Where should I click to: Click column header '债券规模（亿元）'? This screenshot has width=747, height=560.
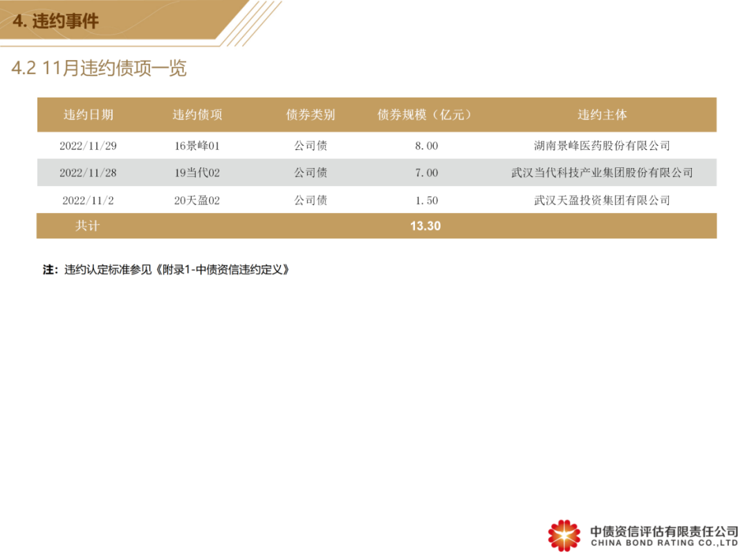[x=425, y=115]
